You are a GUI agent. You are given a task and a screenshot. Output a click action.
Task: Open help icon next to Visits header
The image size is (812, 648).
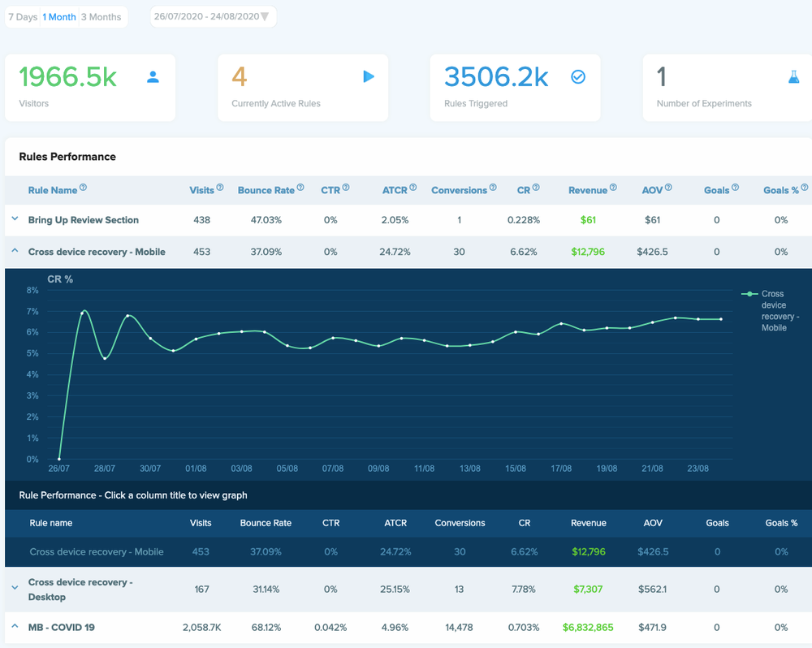(220, 188)
